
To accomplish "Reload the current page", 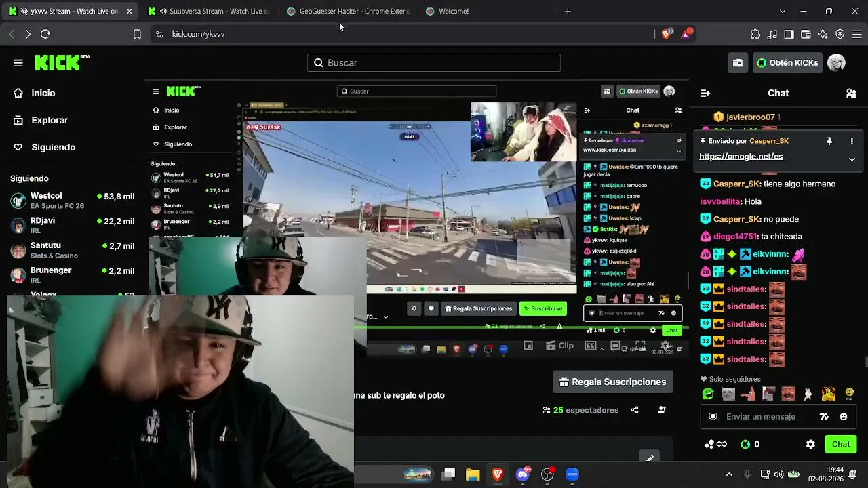I will (45, 34).
